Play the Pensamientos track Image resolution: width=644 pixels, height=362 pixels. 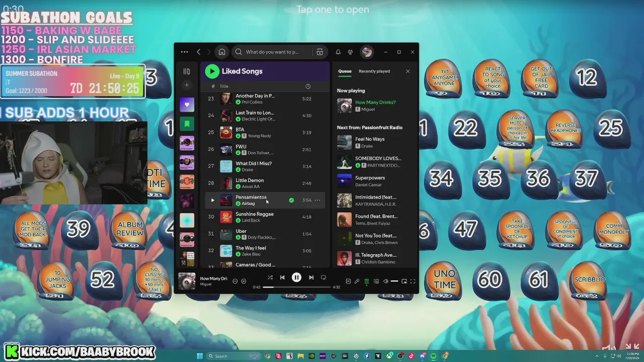coord(212,200)
